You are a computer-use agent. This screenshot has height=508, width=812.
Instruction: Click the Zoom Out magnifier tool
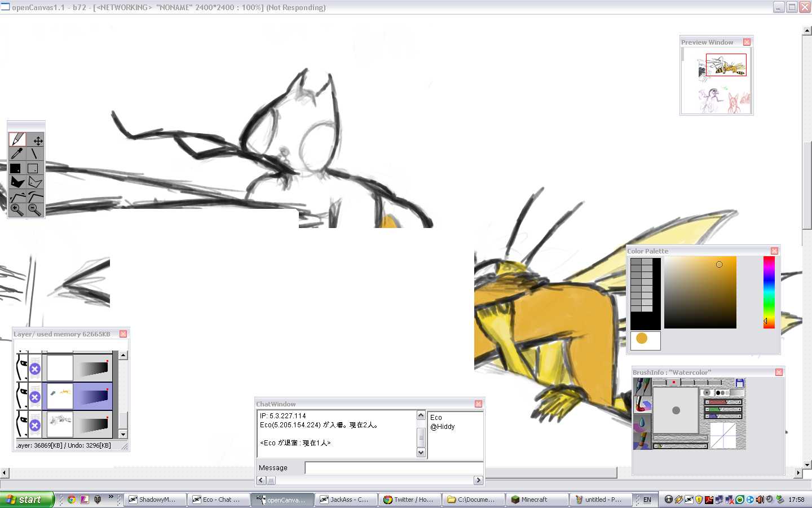(36, 210)
